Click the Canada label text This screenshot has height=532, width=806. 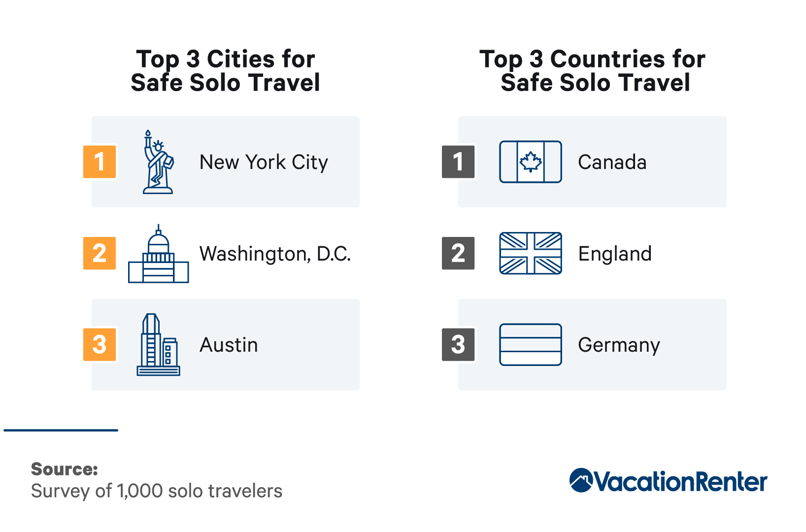click(x=612, y=162)
